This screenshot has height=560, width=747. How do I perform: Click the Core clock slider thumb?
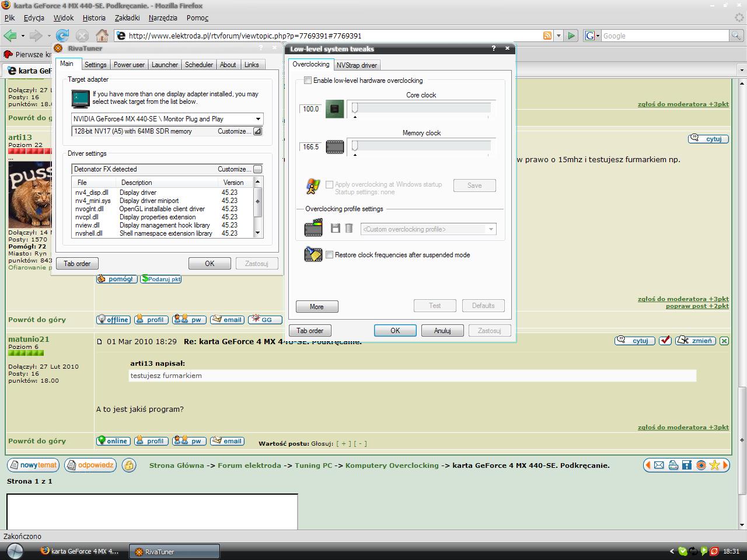[354, 109]
